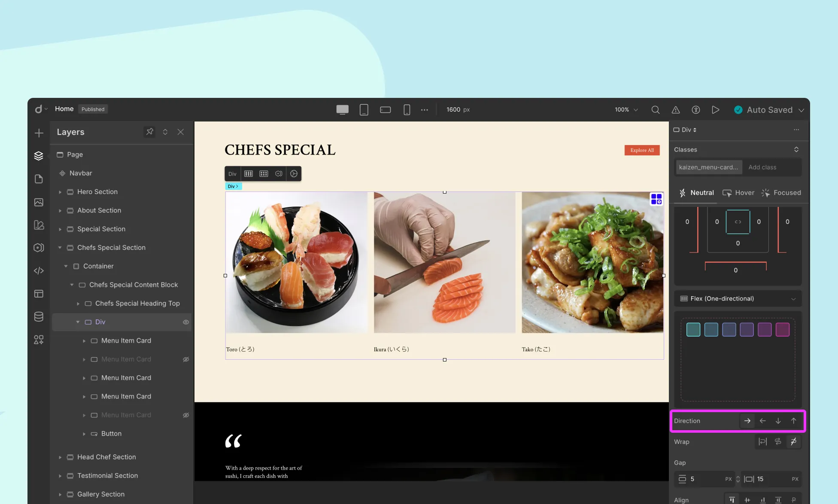Click the preview play button
Screen dimensions: 838x504
pyautogui.click(x=716, y=109)
